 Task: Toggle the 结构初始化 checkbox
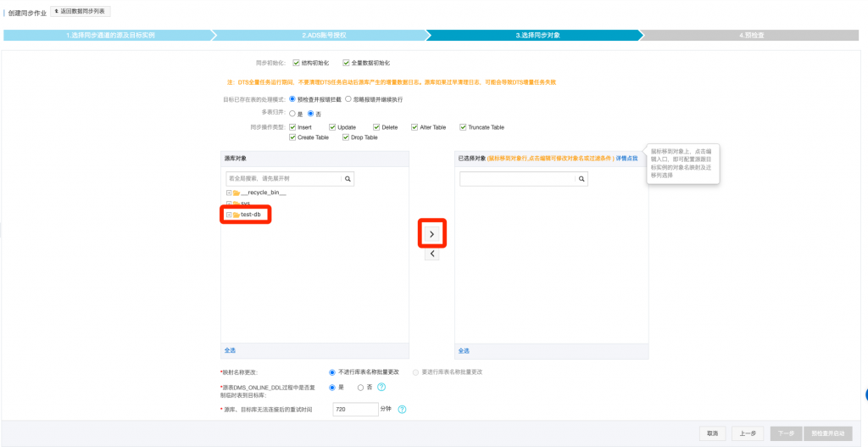296,63
